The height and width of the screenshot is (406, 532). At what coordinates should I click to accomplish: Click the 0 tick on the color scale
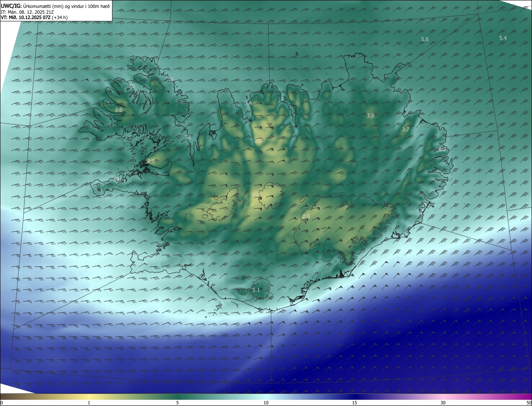2,403
